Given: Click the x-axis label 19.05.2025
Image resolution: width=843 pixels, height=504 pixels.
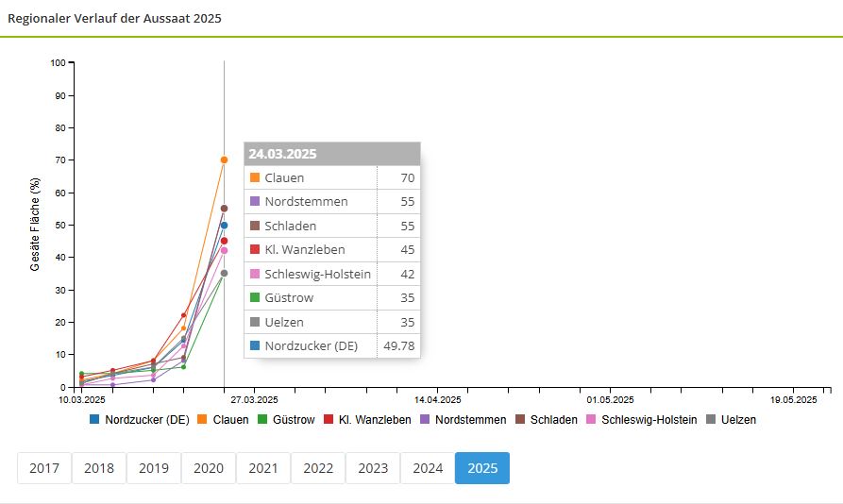Looking at the screenshot, I should [x=794, y=400].
